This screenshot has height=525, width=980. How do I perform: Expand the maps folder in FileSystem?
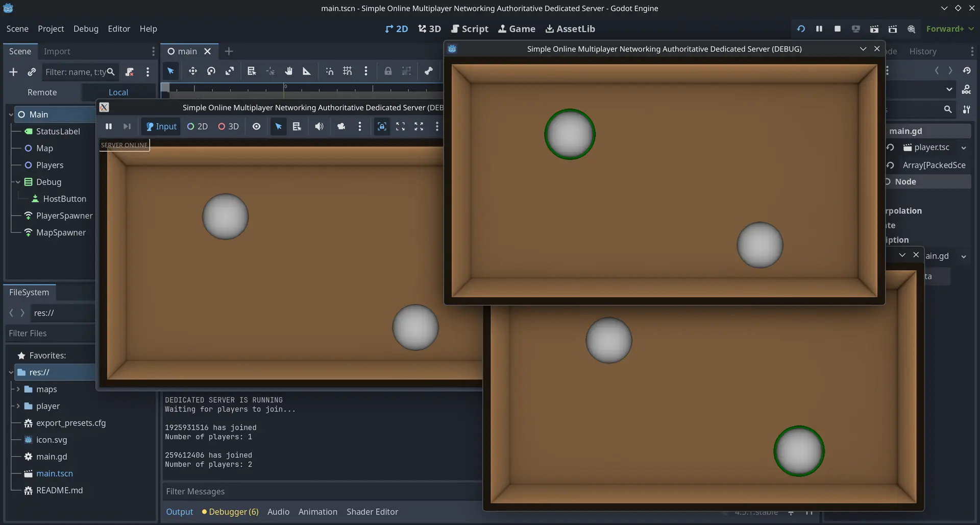(18, 389)
